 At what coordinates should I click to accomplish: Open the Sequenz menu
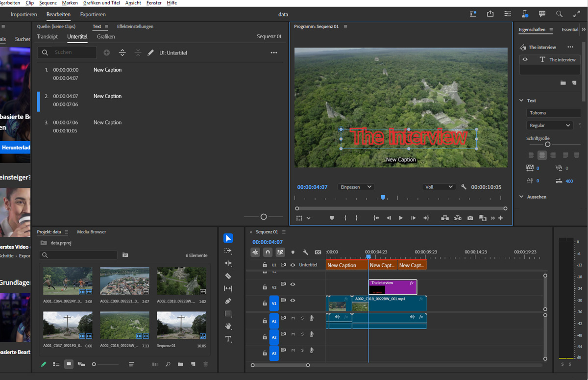coord(48,3)
